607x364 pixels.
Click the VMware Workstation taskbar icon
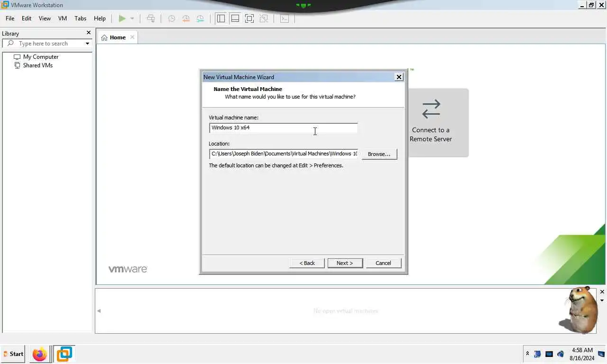coord(64,354)
